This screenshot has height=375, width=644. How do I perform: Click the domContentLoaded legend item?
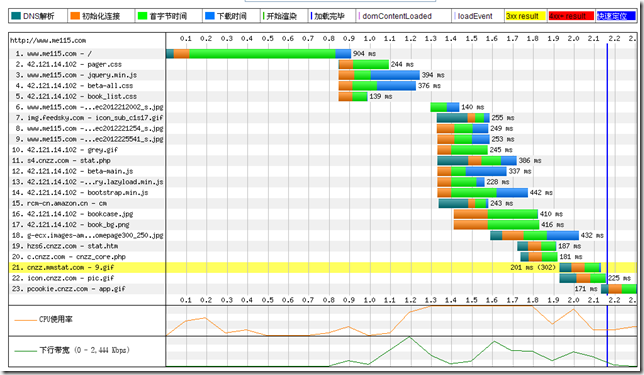coord(395,16)
